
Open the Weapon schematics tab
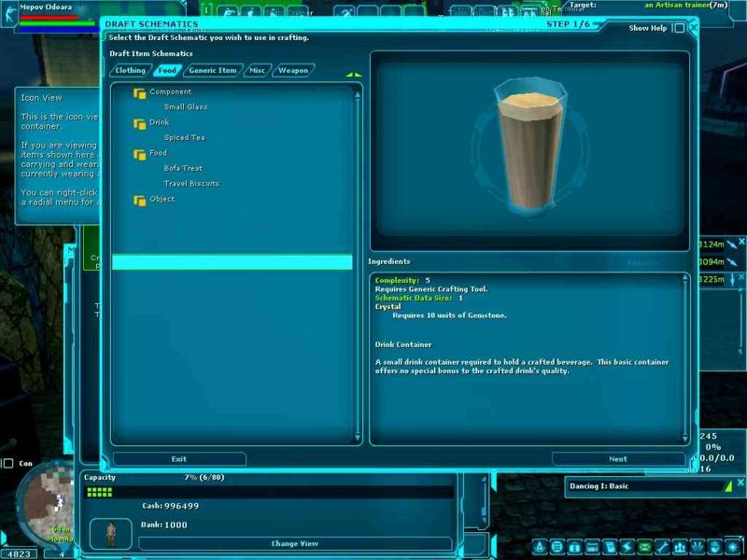293,71
